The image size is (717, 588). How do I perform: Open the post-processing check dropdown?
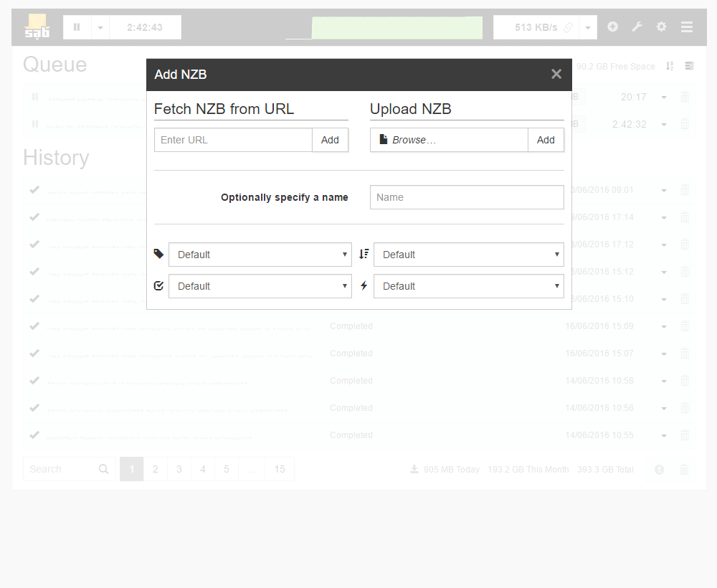260,286
